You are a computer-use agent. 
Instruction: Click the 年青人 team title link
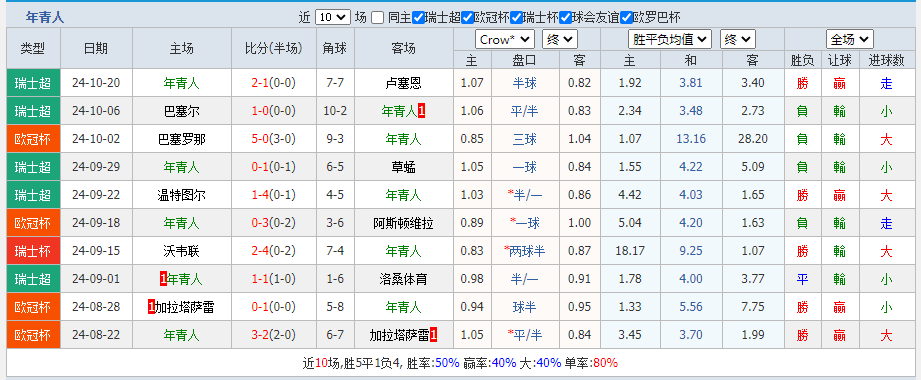(x=45, y=18)
